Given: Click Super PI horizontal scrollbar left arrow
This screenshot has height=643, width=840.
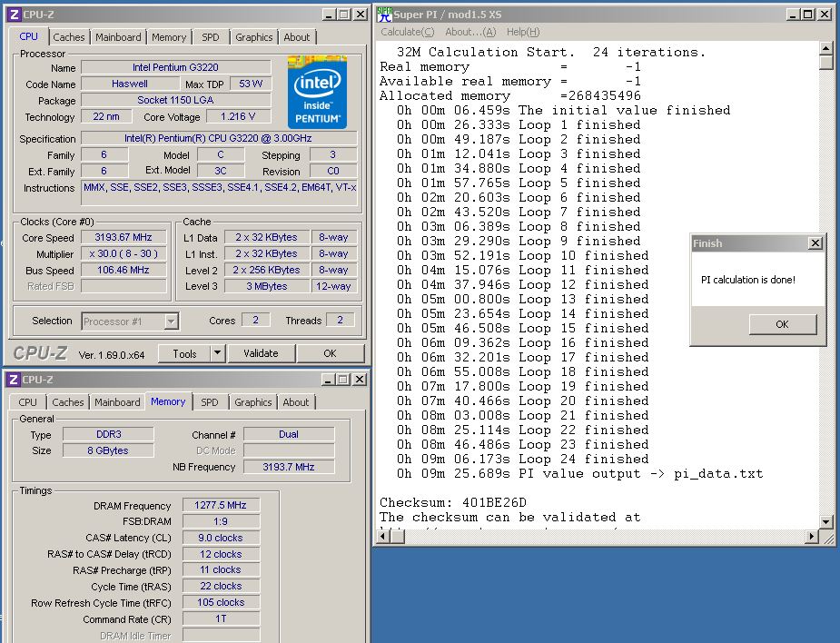Looking at the screenshot, I should click(383, 536).
